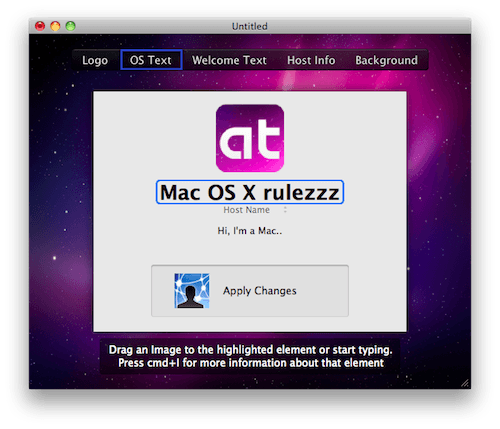
Task: Click the user silhouette icon in Apply Changes
Action: click(192, 291)
